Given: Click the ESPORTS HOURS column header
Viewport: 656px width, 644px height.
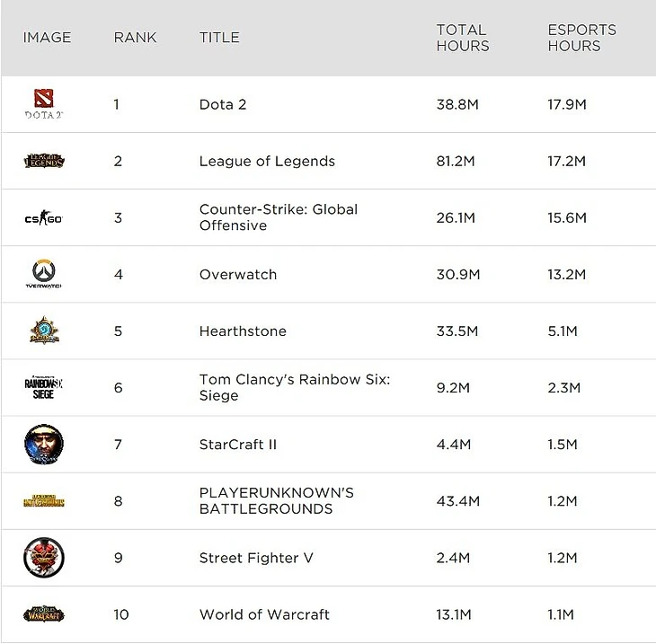Looking at the screenshot, I should 581,38.
